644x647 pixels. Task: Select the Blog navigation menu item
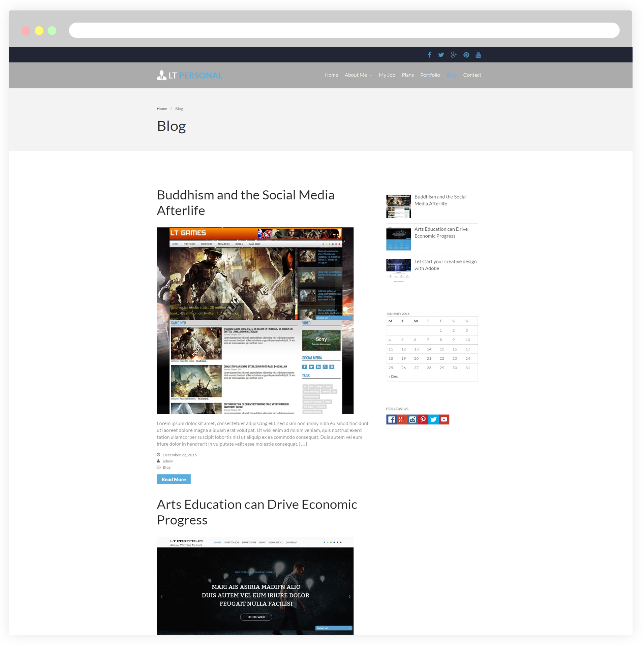[452, 75]
